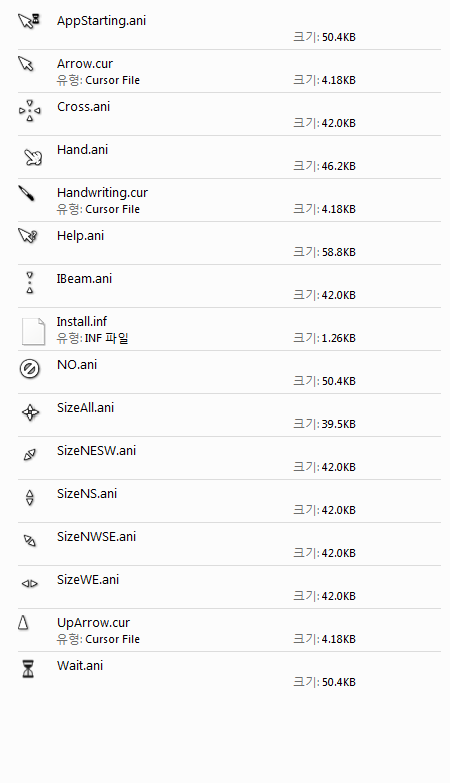Image resolution: width=450 pixels, height=783 pixels.
Task: Click the SizeNESW.ani diagonal resize icon
Action: [29, 455]
